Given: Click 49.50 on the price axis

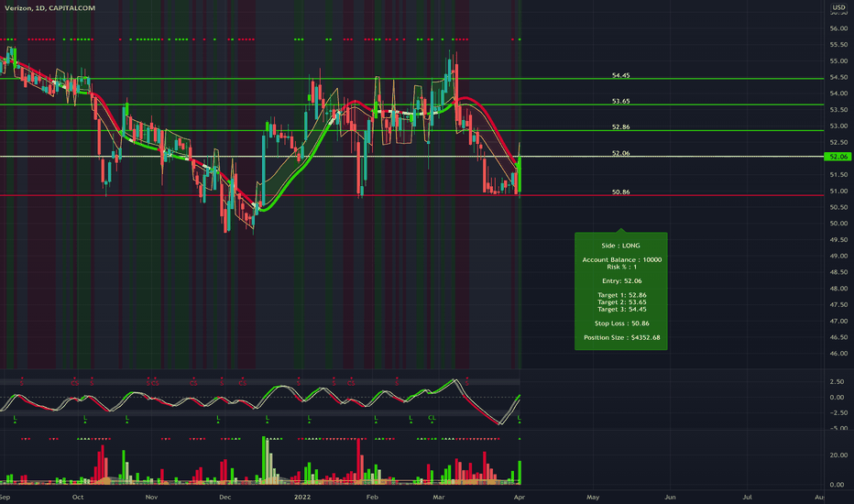Looking at the screenshot, I should click(x=838, y=240).
